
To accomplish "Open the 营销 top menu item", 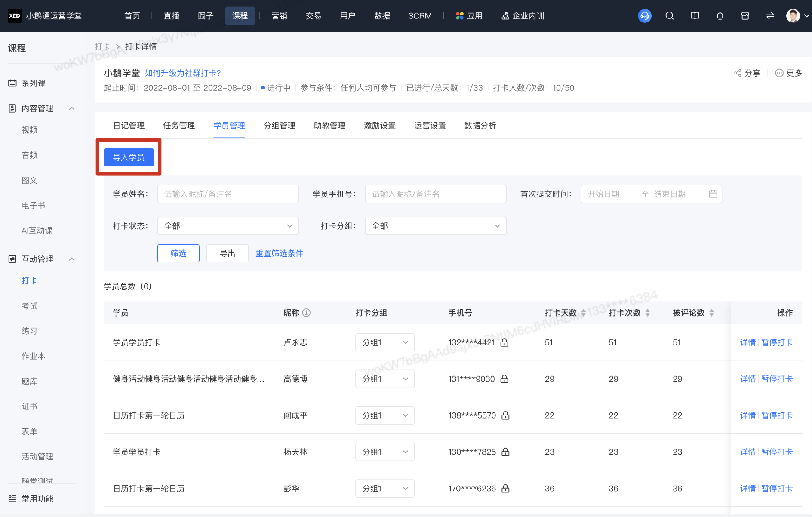I will point(280,16).
